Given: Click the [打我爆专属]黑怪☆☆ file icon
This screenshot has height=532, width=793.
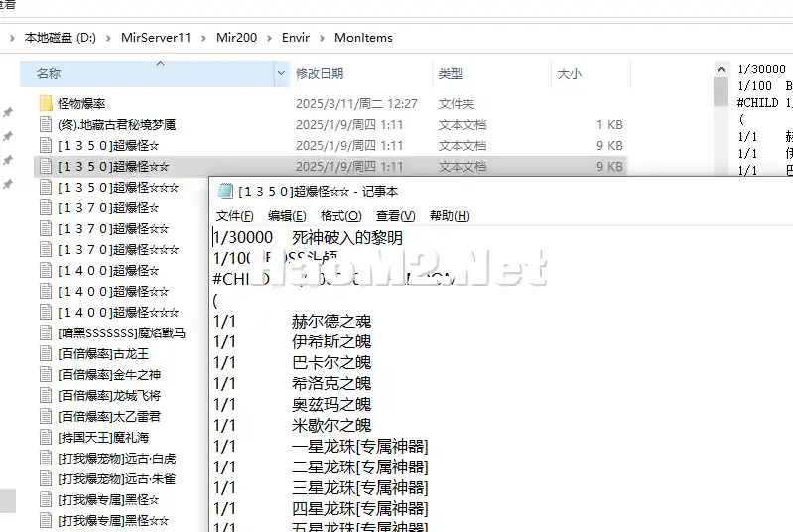Looking at the screenshot, I should point(46,520).
